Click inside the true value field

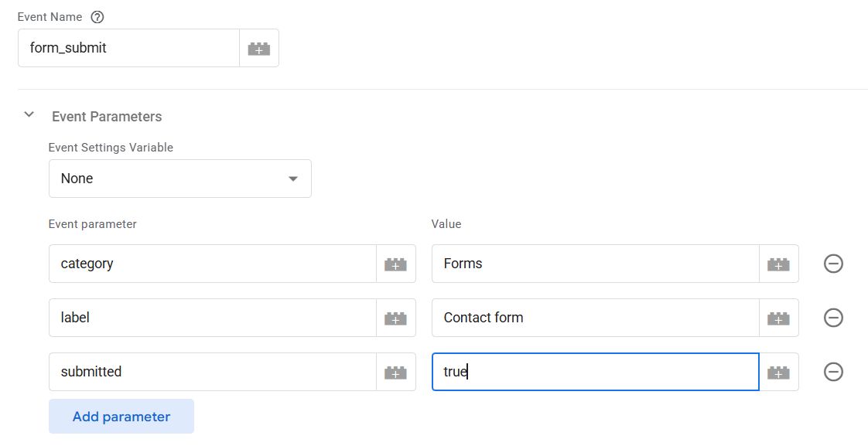pos(588,372)
